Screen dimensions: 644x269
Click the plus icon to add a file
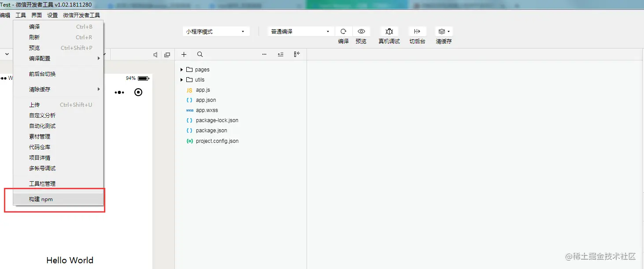pos(184,54)
